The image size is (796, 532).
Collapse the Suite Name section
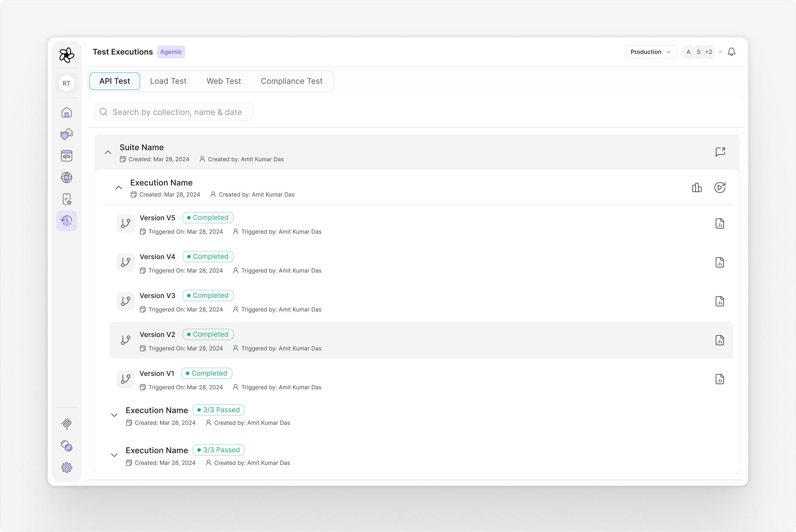coord(108,152)
